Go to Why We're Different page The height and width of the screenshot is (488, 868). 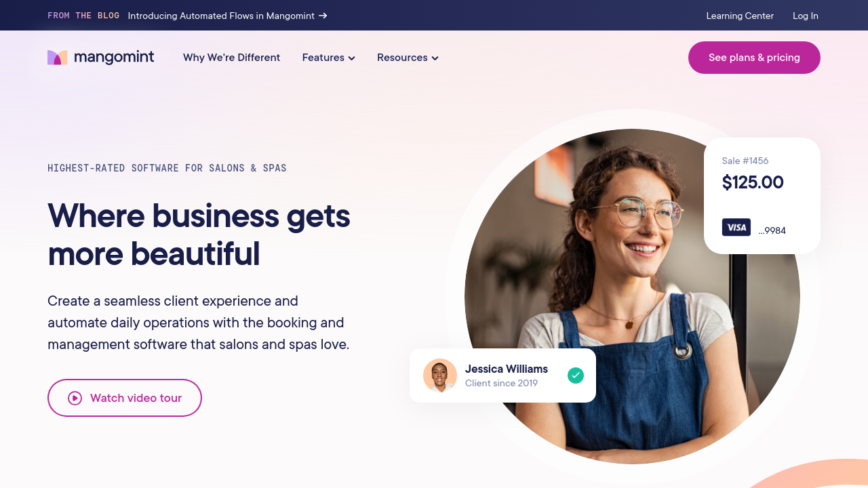[231, 58]
